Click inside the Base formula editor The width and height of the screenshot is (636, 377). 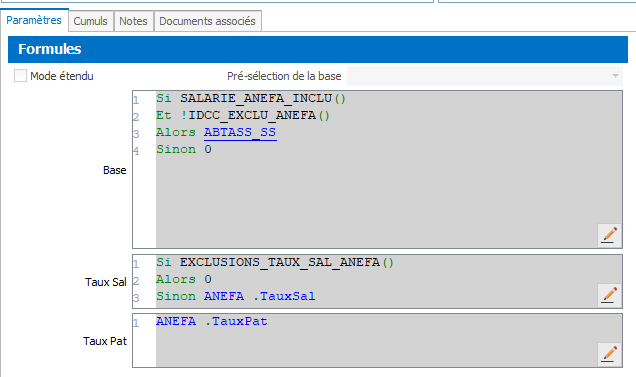377,169
